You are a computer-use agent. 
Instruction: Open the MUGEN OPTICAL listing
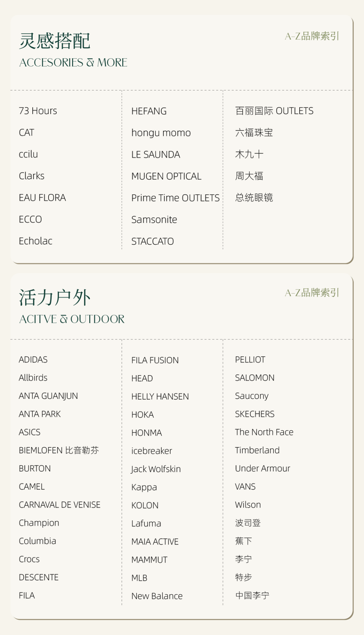pos(166,176)
